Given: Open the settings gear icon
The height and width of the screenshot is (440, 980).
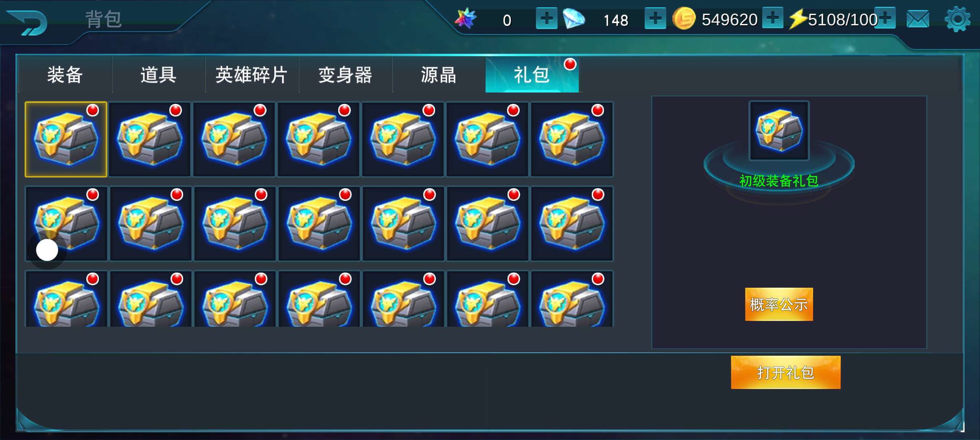Looking at the screenshot, I should tap(957, 19).
